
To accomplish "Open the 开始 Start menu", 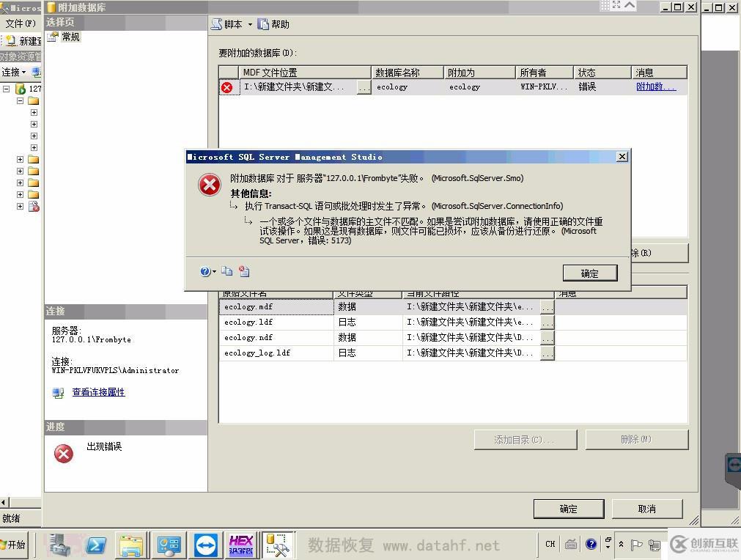I will coord(12,545).
